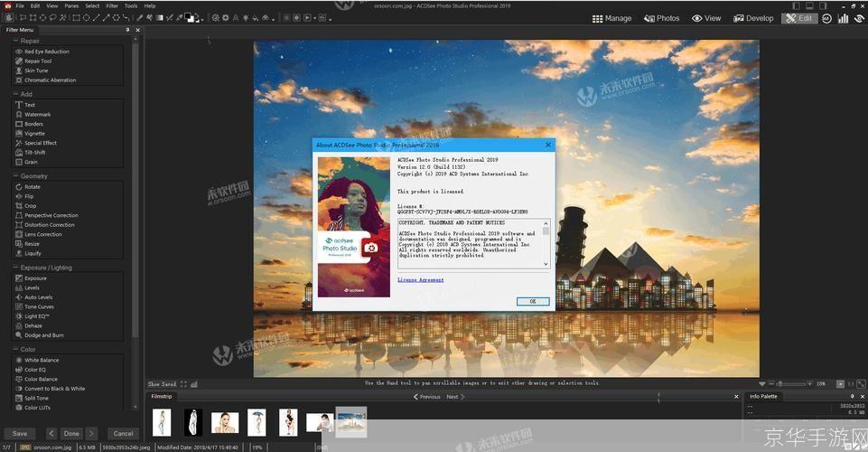Viewport: 868px width, 452px height.
Task: Switch to Photos mode
Action: click(x=661, y=18)
